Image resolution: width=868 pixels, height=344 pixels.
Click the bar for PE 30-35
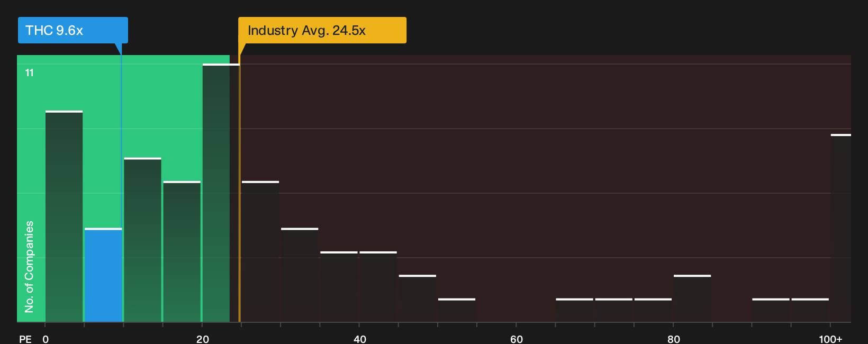coord(300,275)
